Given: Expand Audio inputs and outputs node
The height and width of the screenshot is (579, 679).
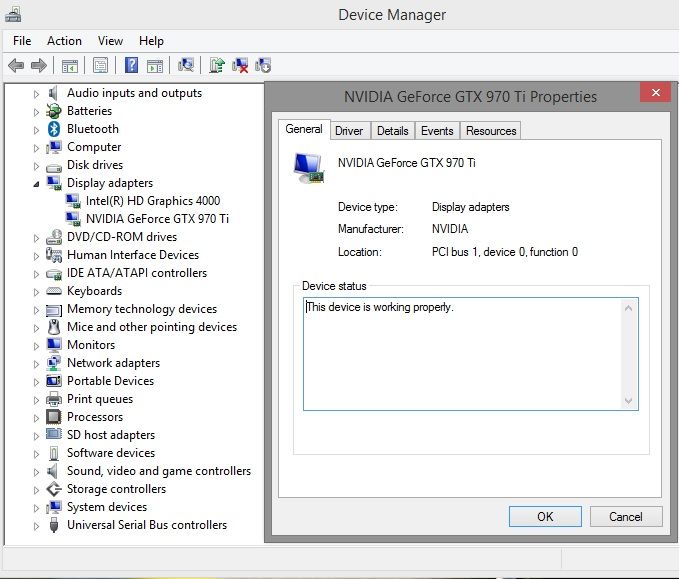Looking at the screenshot, I should coord(36,94).
